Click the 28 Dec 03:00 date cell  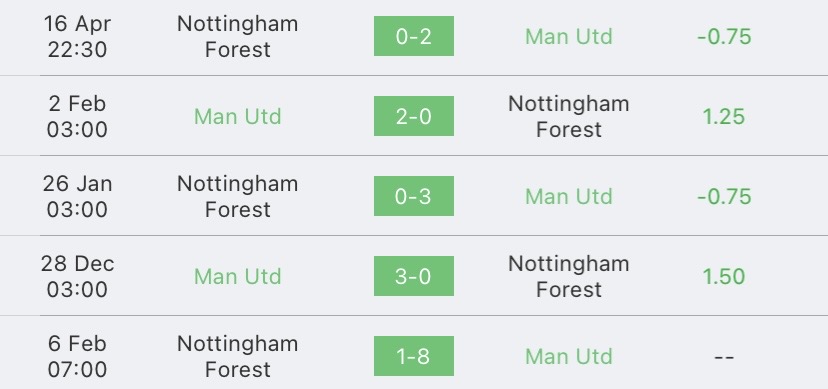[77, 277]
